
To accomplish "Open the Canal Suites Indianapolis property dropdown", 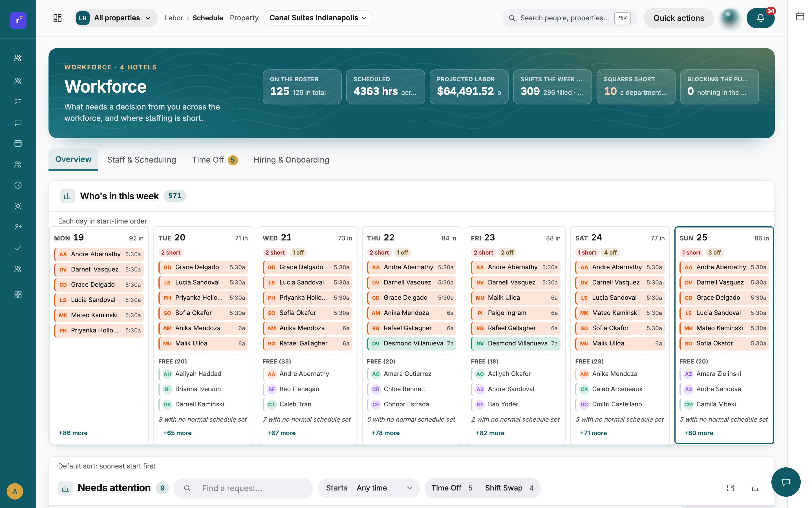I will [x=318, y=18].
